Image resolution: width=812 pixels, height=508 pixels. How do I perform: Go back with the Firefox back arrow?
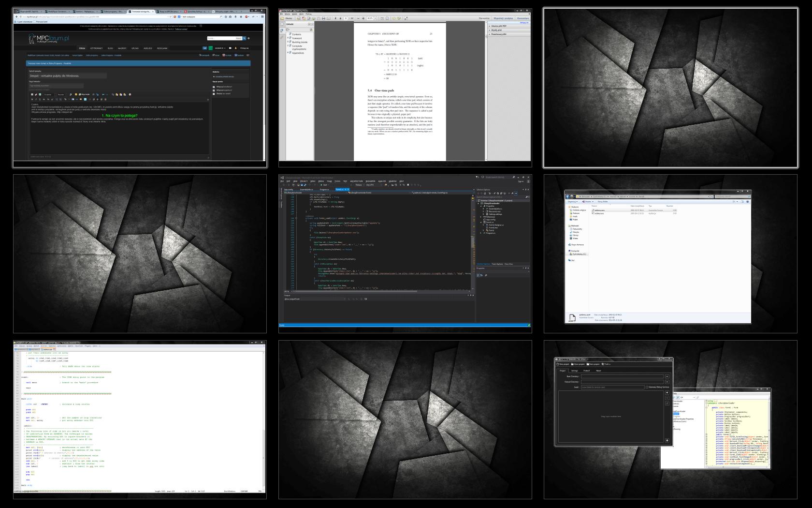tap(16, 16)
